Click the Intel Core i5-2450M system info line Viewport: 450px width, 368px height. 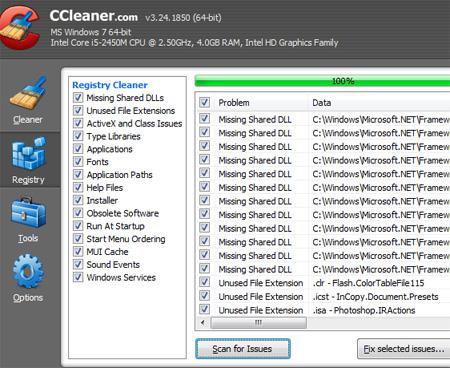tap(194, 43)
